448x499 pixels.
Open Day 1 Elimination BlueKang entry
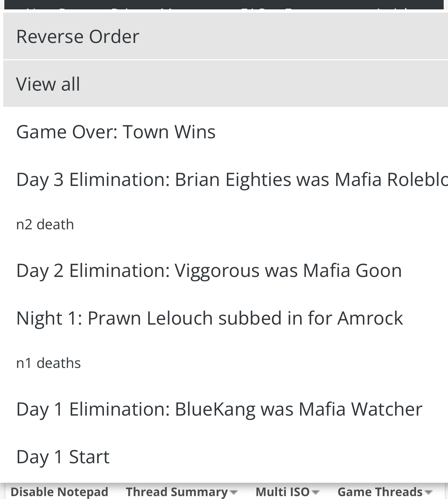(225, 409)
